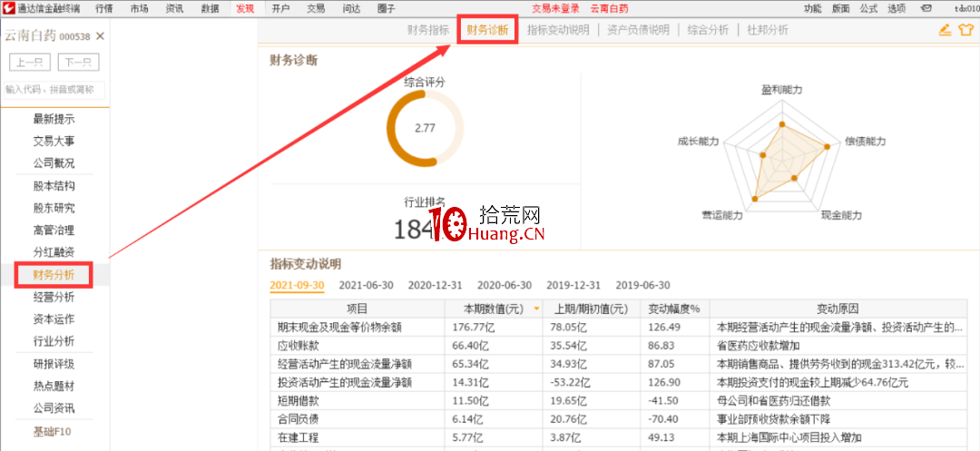Open the 资讯 menu

(174, 9)
